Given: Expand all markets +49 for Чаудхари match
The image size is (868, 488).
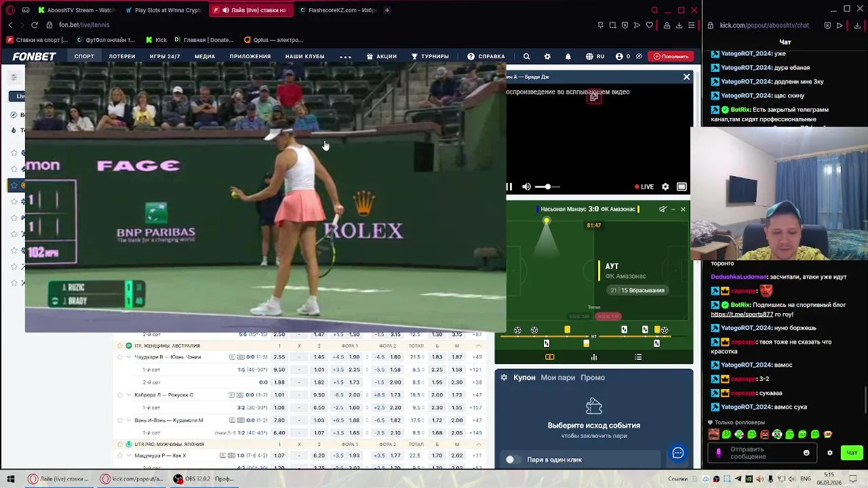Looking at the screenshot, I should tap(478, 357).
